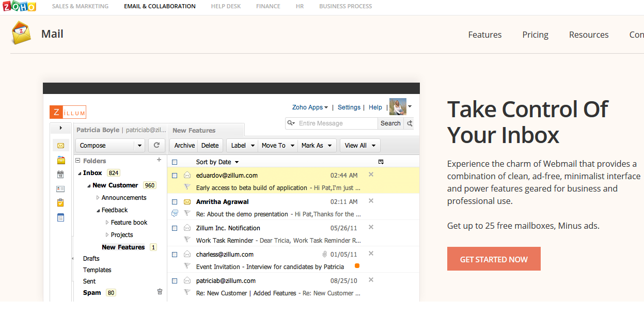This screenshot has width=644, height=315.
Task: Expand the Announcements folder
Action: [98, 198]
